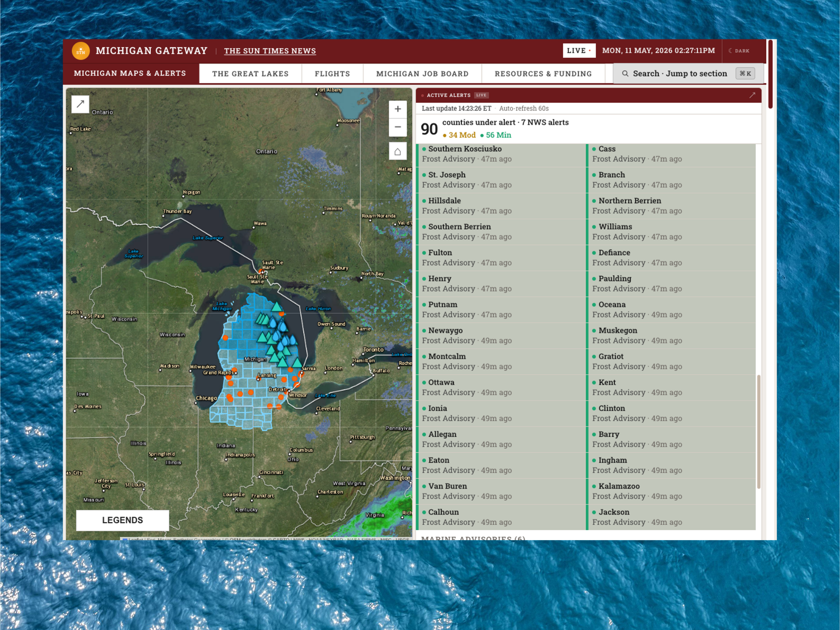Click the STN sun logo icon
The width and height of the screenshot is (840, 630).
coord(81,51)
